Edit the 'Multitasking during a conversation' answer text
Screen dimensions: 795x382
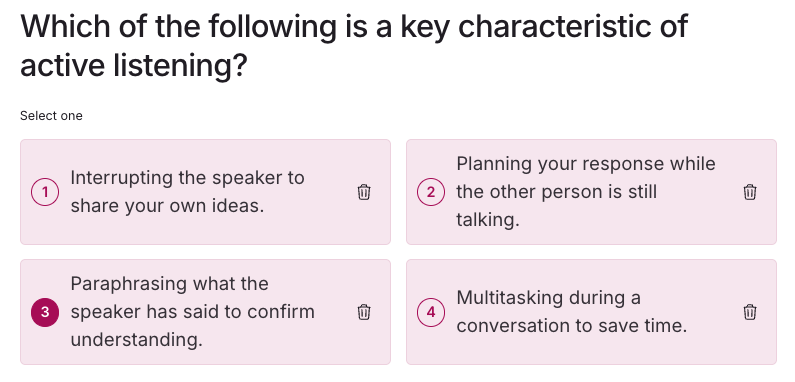572,312
